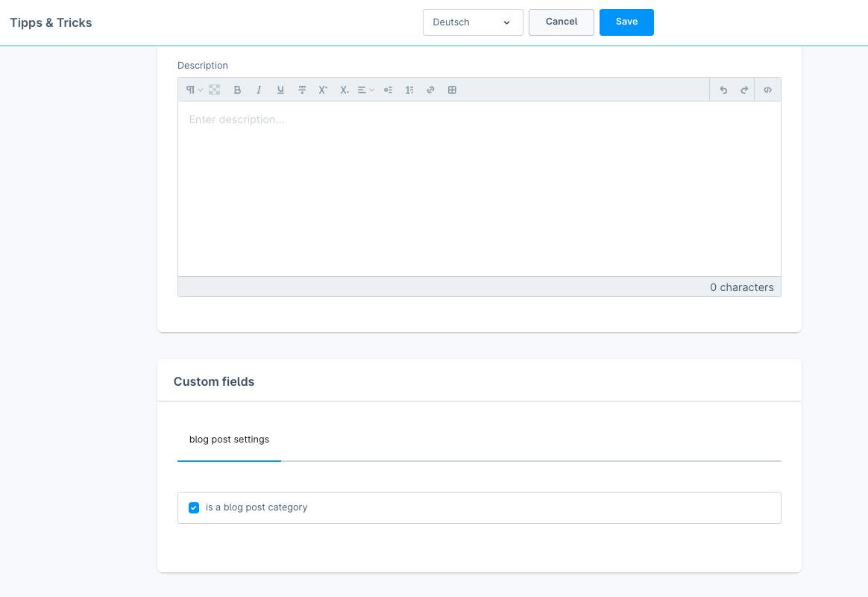Insert a numbered list
The height and width of the screenshot is (597, 868).
[409, 90]
